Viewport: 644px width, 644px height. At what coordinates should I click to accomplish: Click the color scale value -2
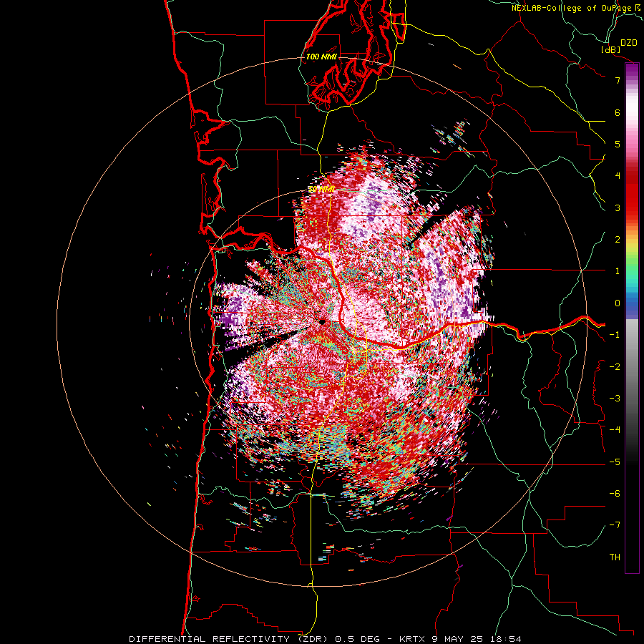pyautogui.click(x=615, y=367)
